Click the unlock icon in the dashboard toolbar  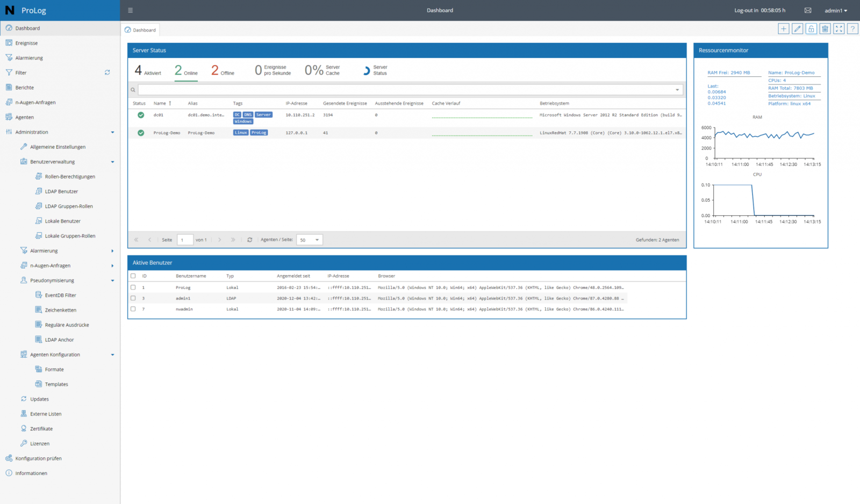point(811,28)
